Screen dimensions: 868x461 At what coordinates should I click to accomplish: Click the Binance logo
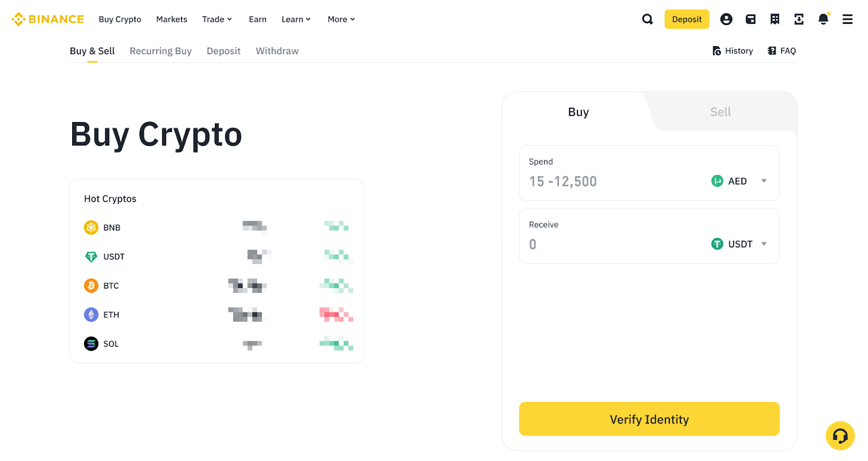coord(48,20)
